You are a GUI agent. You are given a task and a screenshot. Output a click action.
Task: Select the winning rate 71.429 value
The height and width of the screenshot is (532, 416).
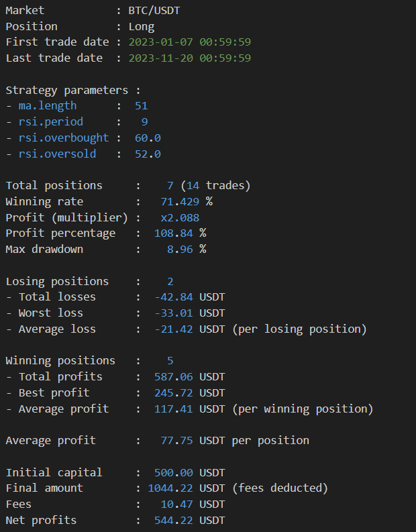pyautogui.click(x=180, y=201)
